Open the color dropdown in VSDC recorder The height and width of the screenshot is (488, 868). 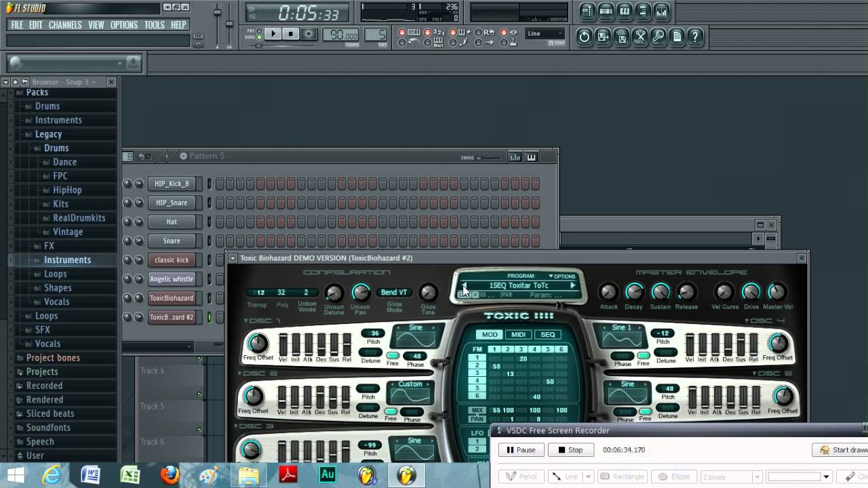tap(826, 476)
